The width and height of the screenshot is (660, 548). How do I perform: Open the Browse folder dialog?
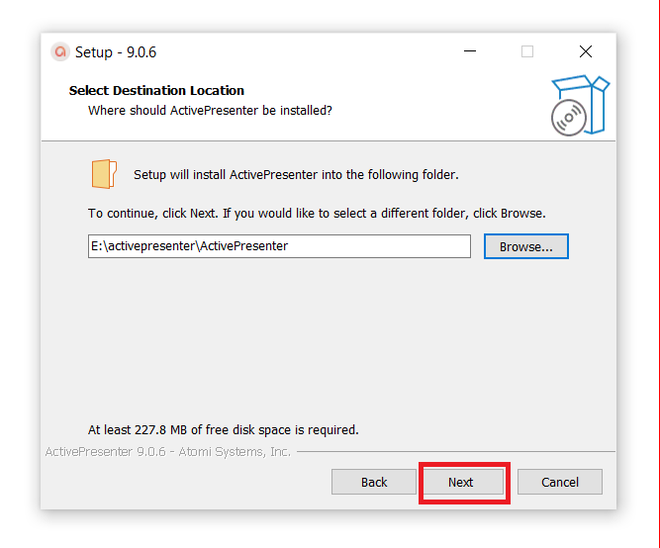pyautogui.click(x=526, y=246)
